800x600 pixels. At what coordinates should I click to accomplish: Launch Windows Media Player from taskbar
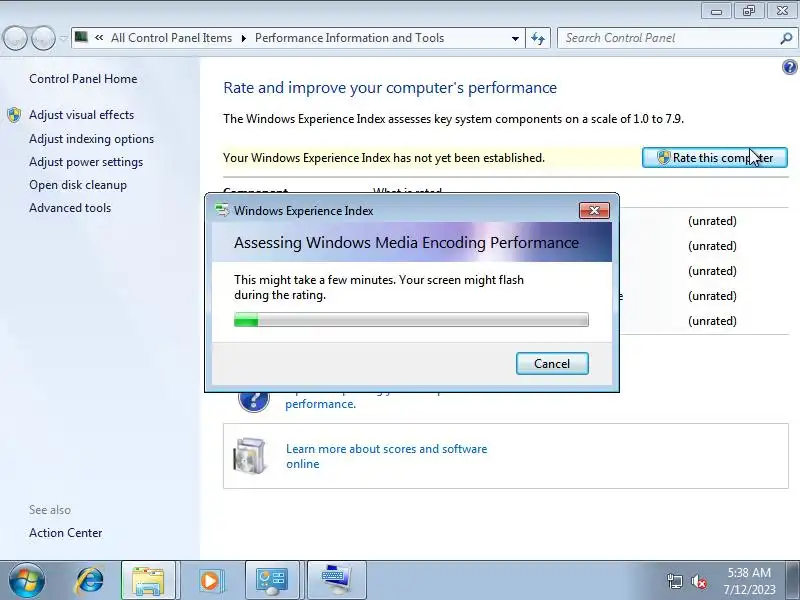pos(210,581)
